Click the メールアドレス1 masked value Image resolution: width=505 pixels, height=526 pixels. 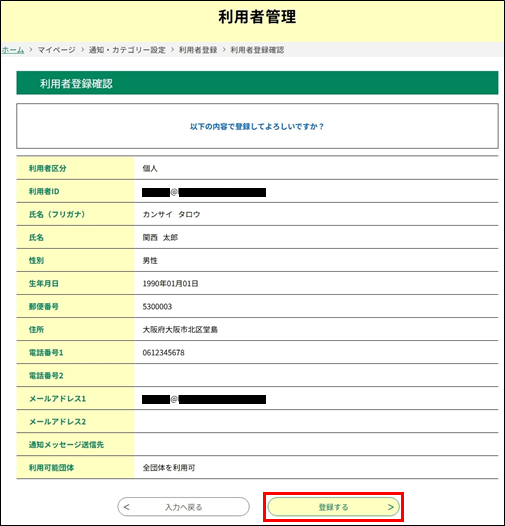(204, 399)
